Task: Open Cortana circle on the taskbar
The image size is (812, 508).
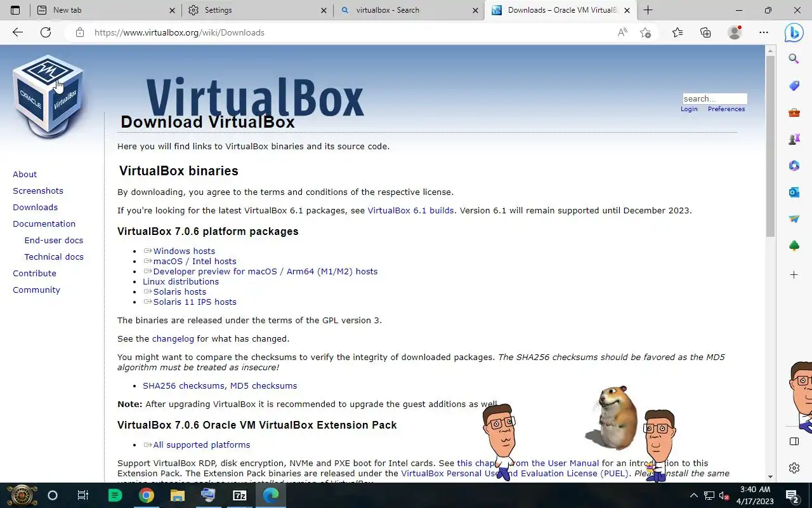Action: tap(53, 495)
